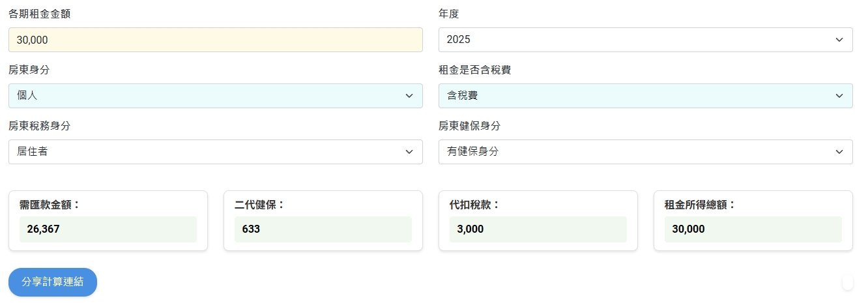Open the 年度 dropdown showing 2025
This screenshot has width=868, height=307.
(645, 40)
